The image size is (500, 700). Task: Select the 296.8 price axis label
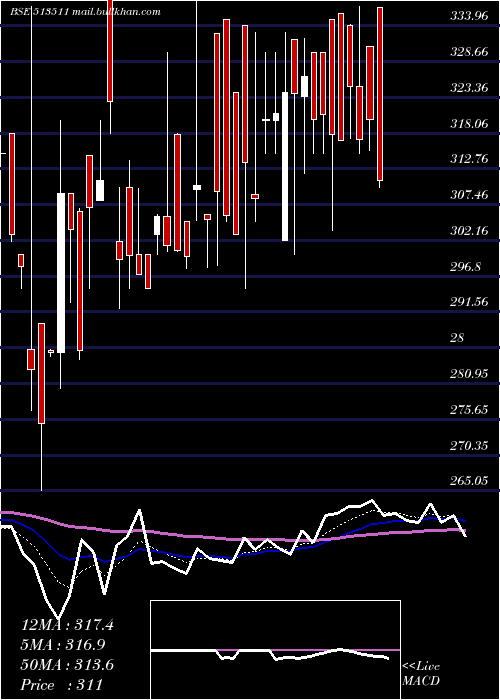coord(466,267)
